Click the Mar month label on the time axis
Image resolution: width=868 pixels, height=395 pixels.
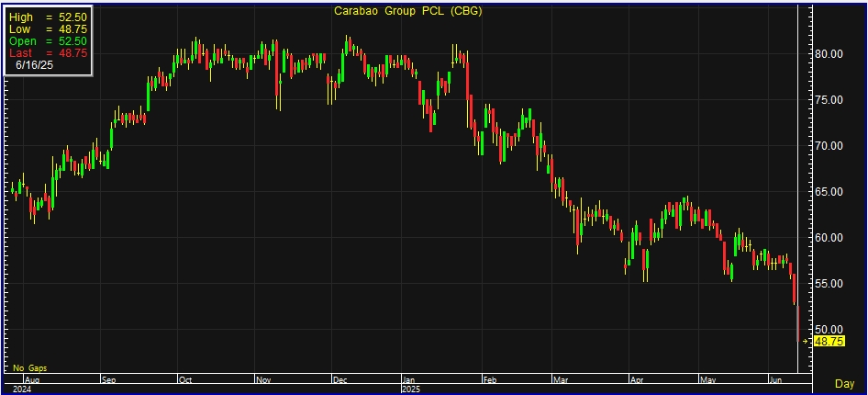coord(561,380)
